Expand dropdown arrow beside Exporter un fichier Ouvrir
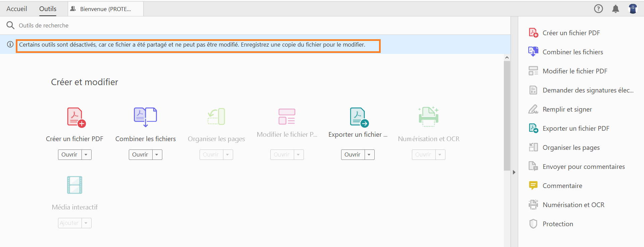644x247 pixels. (369, 155)
